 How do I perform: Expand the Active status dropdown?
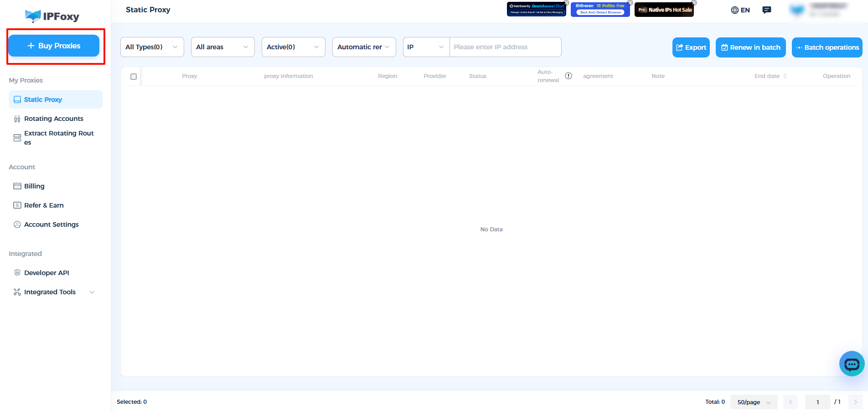293,47
